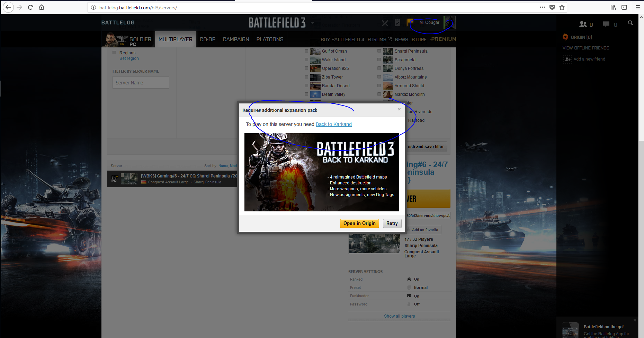
Task: Check Armored Shield map filter
Action: click(379, 85)
